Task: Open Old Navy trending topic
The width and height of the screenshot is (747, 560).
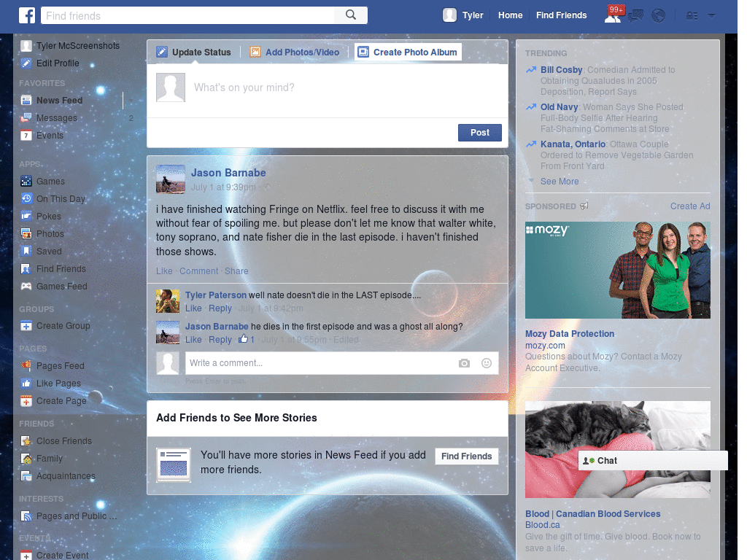Action: point(559,107)
